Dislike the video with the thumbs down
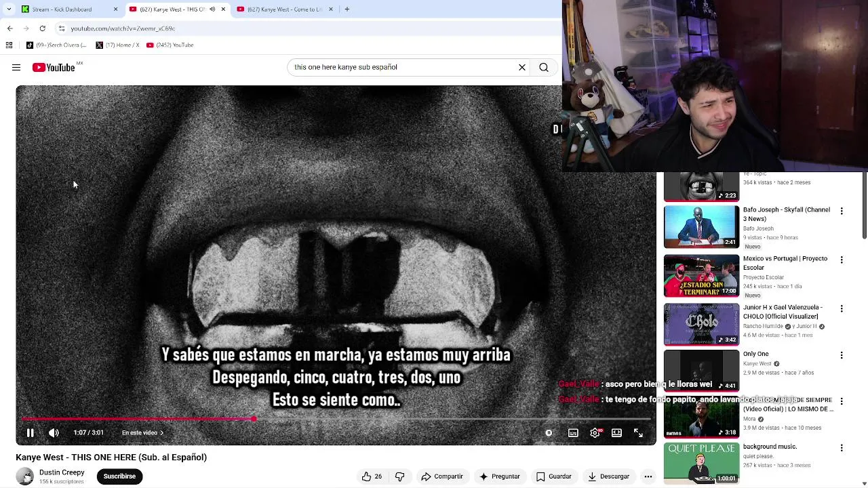The width and height of the screenshot is (868, 488). pos(399,476)
